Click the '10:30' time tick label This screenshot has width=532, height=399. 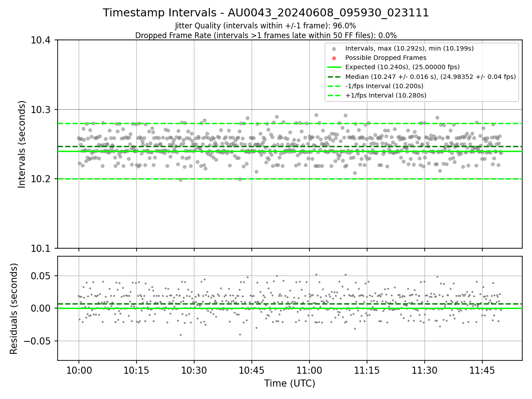(194, 370)
